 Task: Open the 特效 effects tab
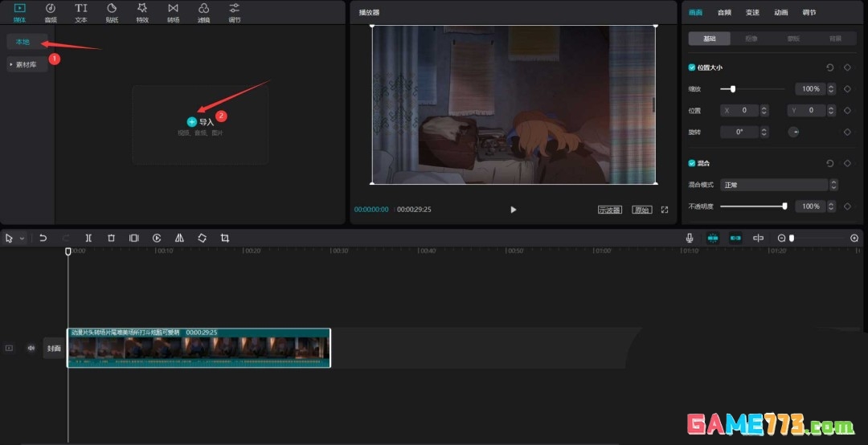click(x=142, y=13)
